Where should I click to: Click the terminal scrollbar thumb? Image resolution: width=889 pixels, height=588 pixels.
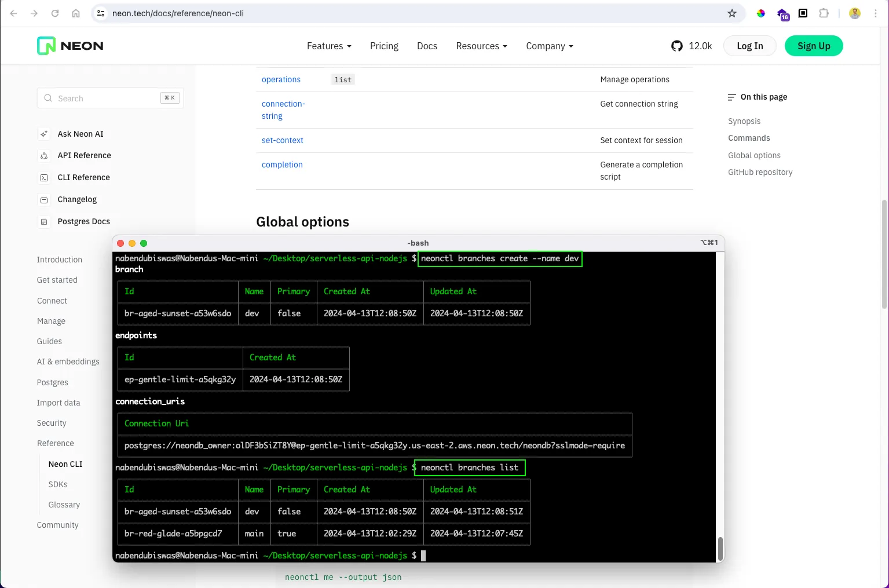pyautogui.click(x=720, y=549)
